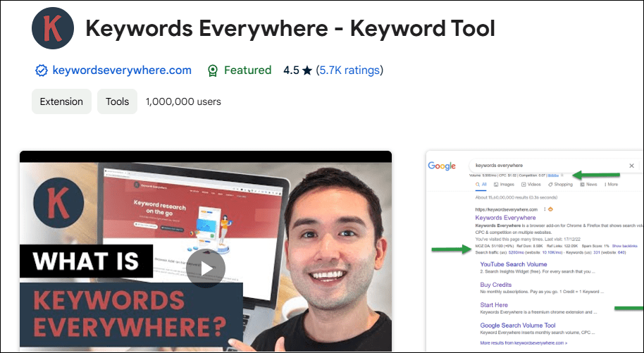Click the K logo in video thumbnail
The image size is (644, 353).
pos(58,203)
